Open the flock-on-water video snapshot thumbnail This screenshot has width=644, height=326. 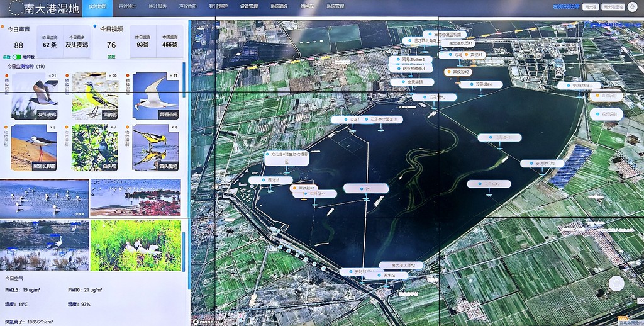coord(45,198)
